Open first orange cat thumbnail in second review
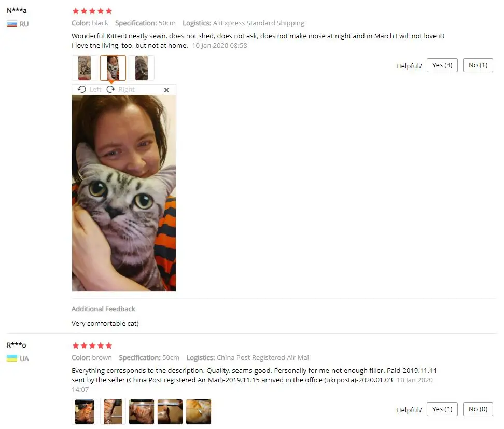This screenshot has width=504, height=429. (85, 412)
